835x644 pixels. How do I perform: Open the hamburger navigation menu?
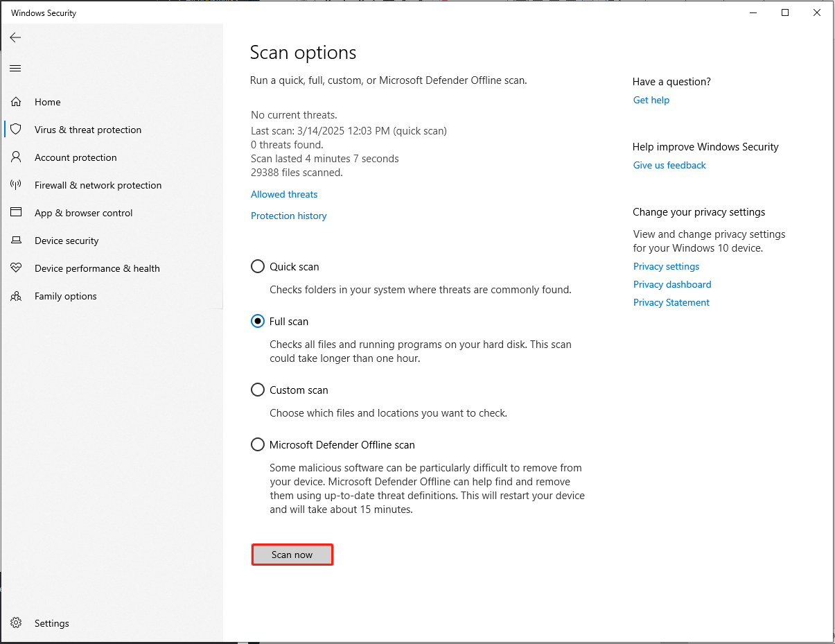(x=15, y=68)
